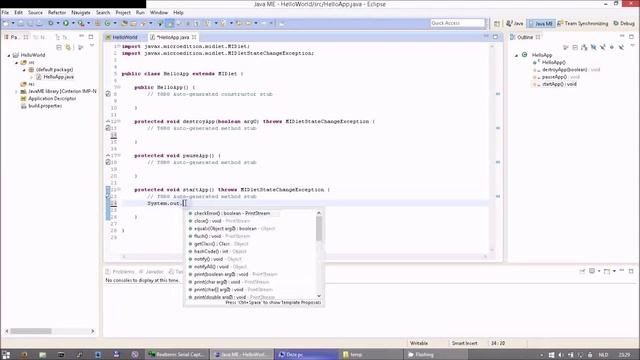Click the Save toolbar icon
The height and width of the screenshot is (360, 640).
pos(21,23)
